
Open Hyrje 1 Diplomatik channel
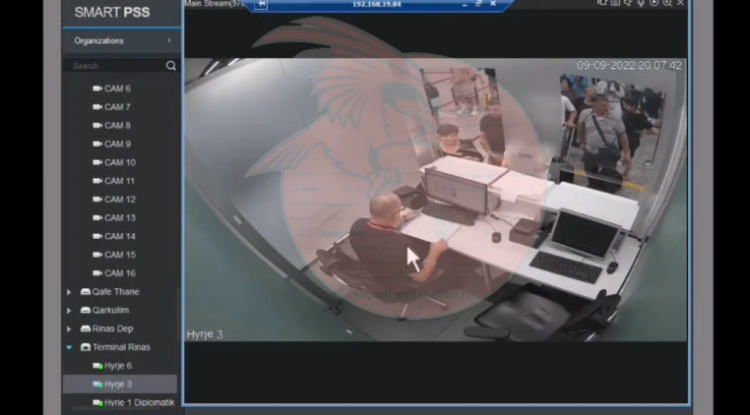coord(138,402)
